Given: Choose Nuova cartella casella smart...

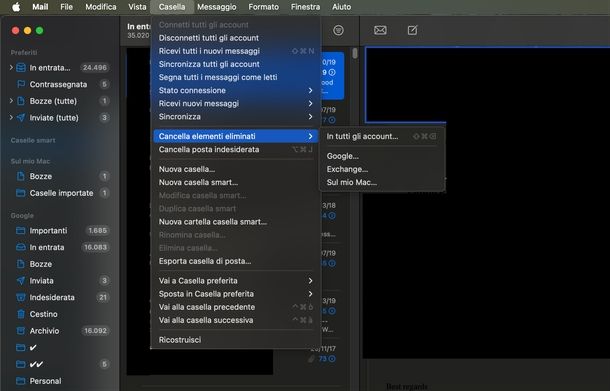Looking at the screenshot, I should pyautogui.click(x=235, y=222).
